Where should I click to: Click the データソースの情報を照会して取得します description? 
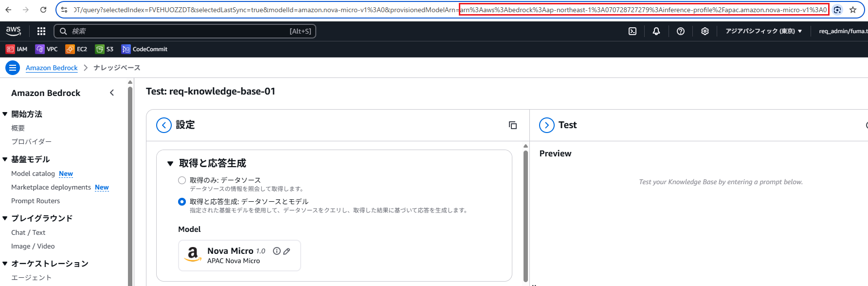click(247, 189)
